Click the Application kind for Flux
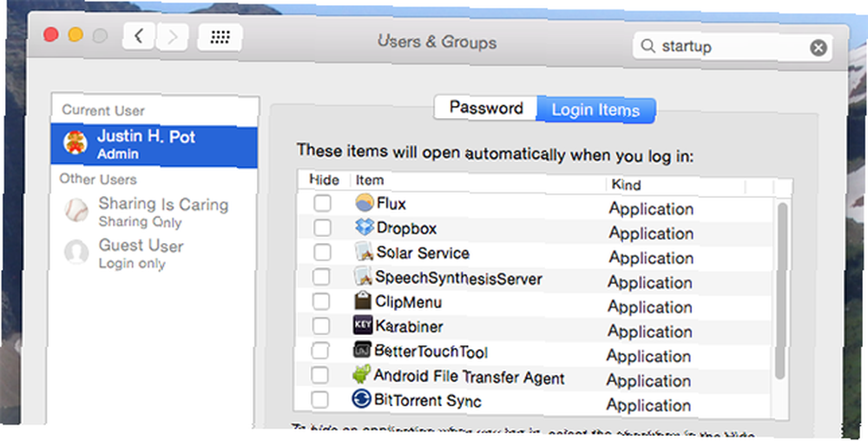The width and height of the screenshot is (868, 441). tap(651, 208)
